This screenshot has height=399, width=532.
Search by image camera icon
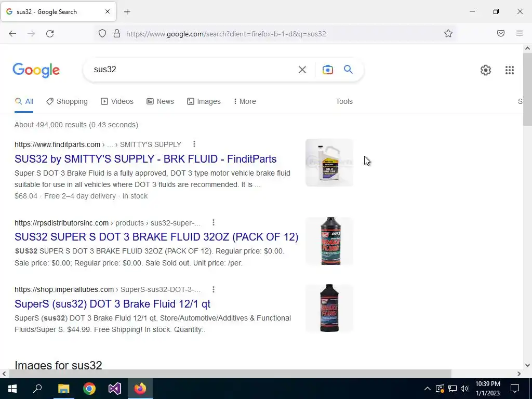(x=327, y=70)
